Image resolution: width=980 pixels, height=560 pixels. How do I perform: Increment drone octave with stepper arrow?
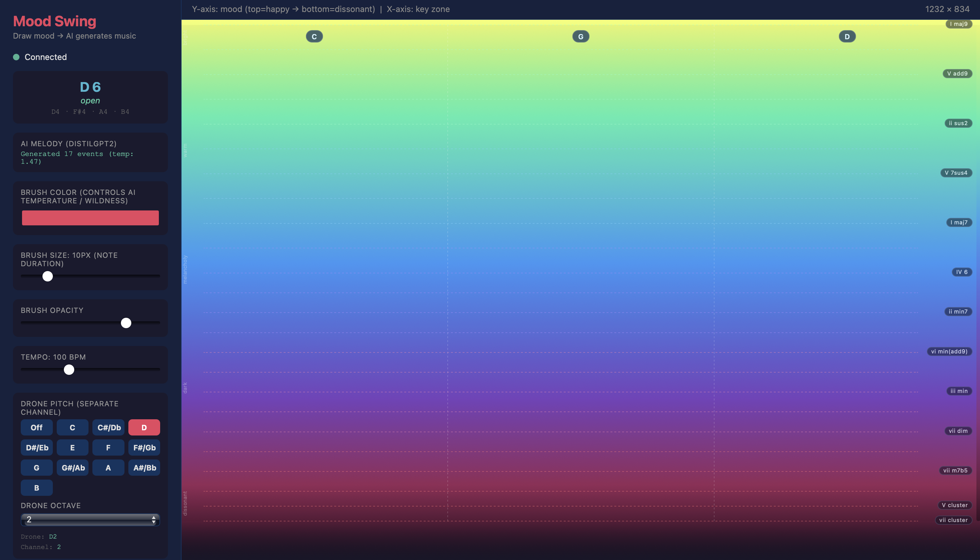coord(154,517)
